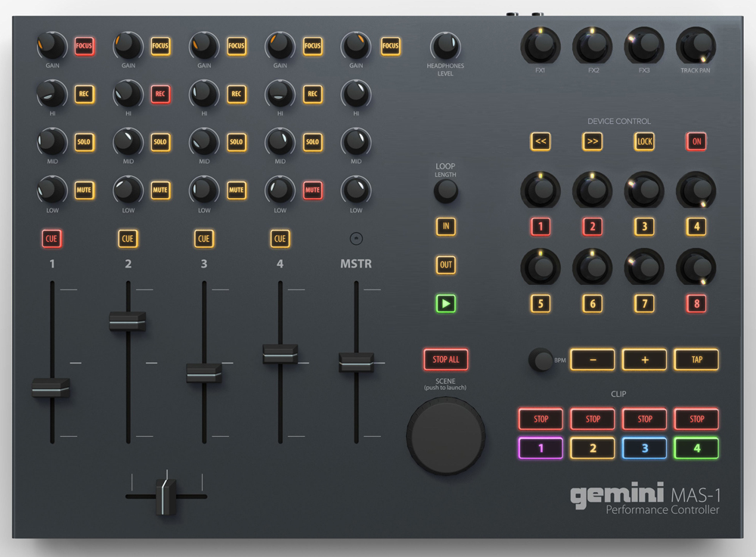
Task: Launch the purple clip 1 pad
Action: tap(541, 448)
